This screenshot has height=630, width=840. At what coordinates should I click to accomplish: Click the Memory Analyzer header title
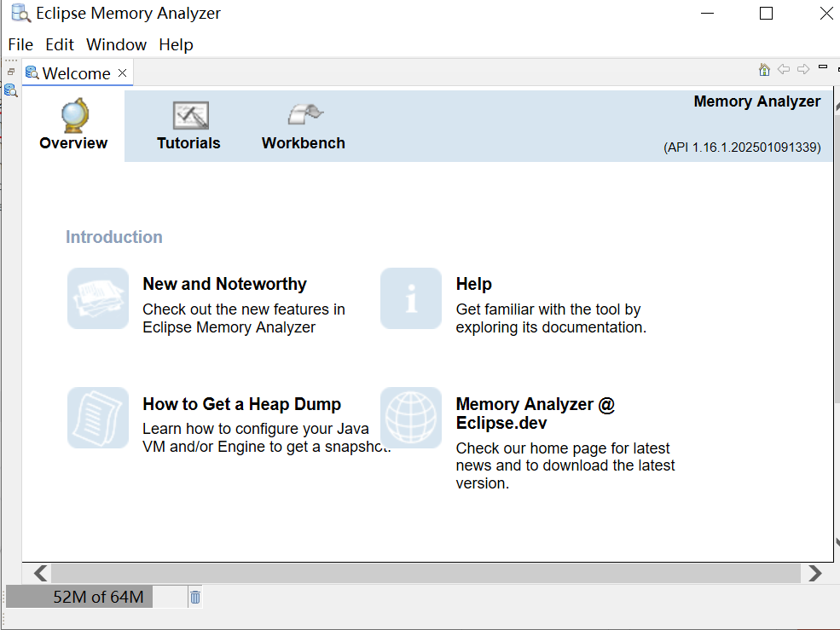pyautogui.click(x=757, y=101)
